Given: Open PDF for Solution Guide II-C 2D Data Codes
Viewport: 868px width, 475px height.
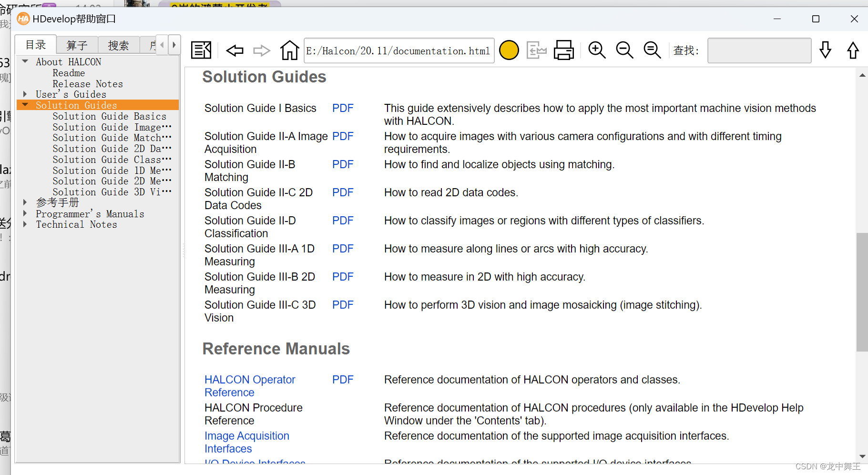Looking at the screenshot, I should [x=343, y=192].
